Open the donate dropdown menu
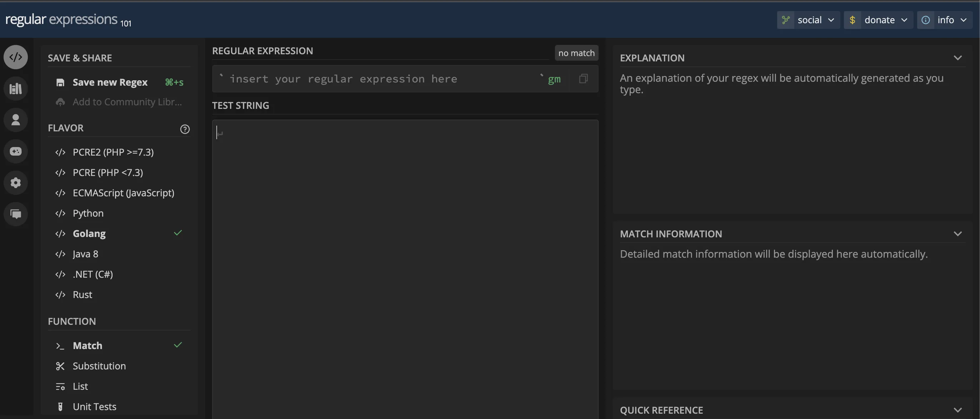 click(879, 20)
